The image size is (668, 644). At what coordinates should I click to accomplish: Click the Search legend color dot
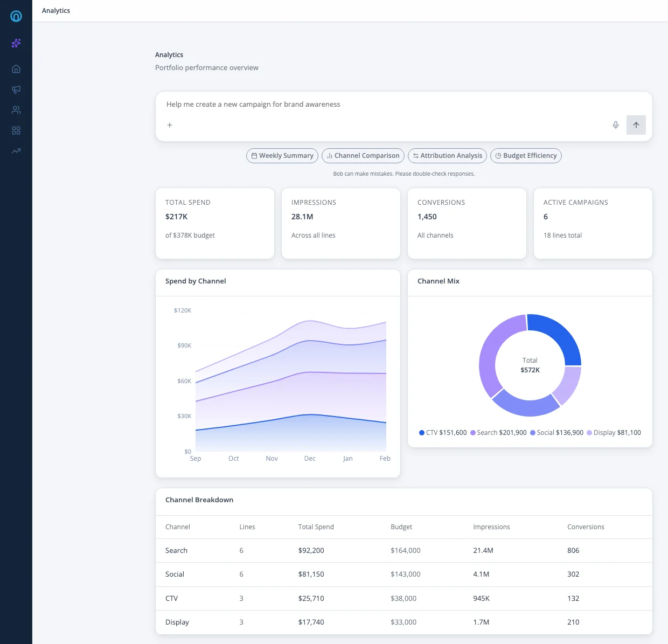pyautogui.click(x=473, y=433)
